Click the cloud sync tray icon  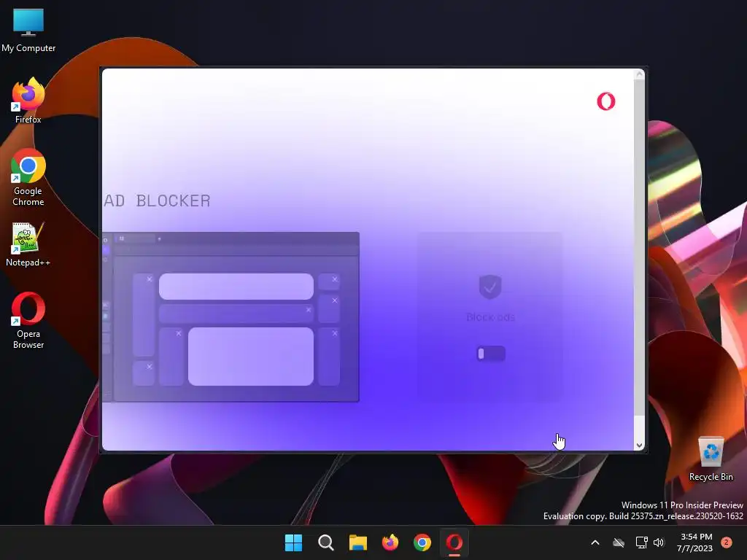[x=619, y=542]
